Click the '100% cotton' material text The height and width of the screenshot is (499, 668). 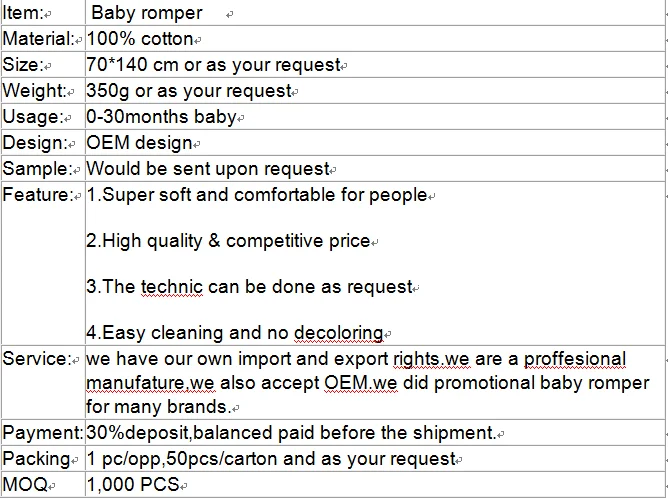(140, 39)
